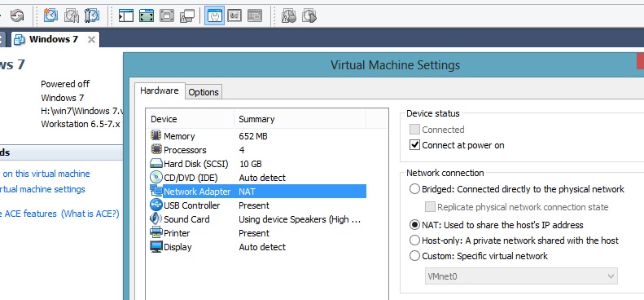
Task: Click the record icon with warning triangle
Action: [289, 15]
